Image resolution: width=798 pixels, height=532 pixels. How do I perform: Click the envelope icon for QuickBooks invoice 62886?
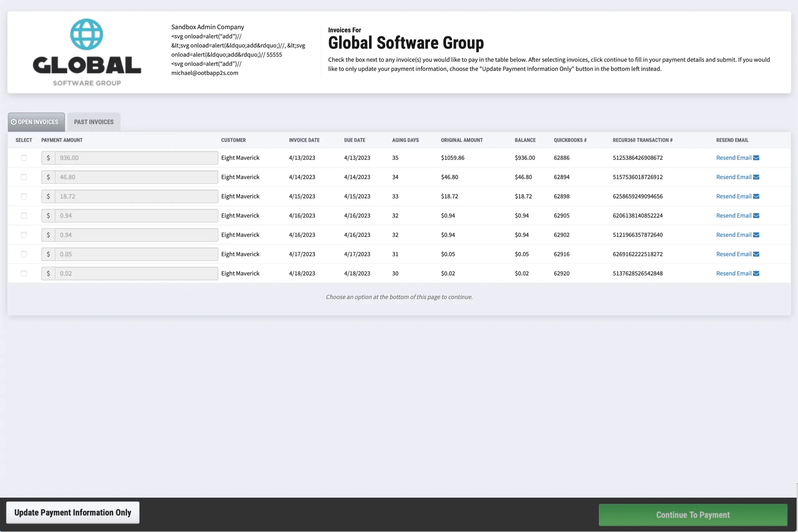[x=756, y=158]
